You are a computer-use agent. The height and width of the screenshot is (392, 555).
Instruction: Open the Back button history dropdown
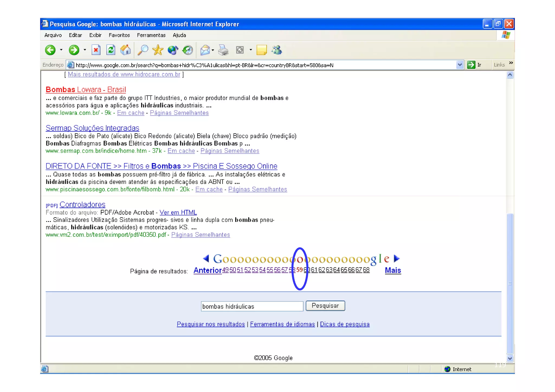(61, 50)
